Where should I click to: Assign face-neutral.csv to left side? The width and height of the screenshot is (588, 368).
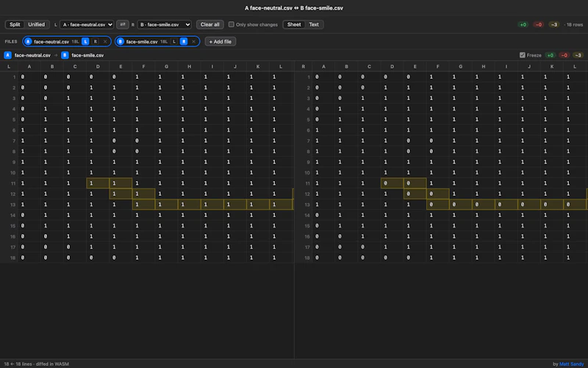click(85, 41)
